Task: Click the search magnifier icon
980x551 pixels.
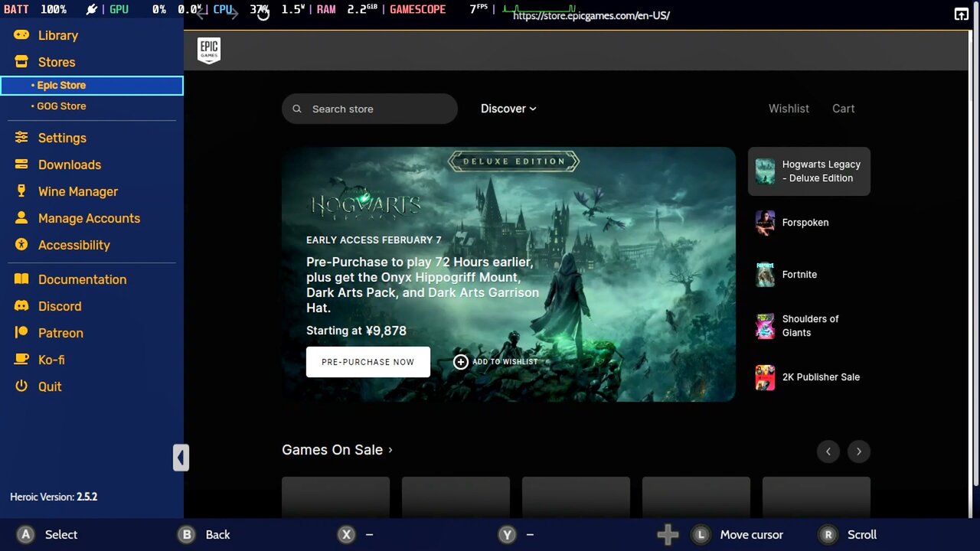Action: point(297,109)
